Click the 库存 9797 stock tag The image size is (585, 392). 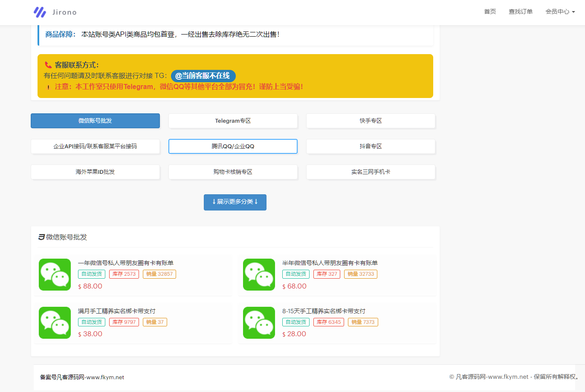[124, 322]
